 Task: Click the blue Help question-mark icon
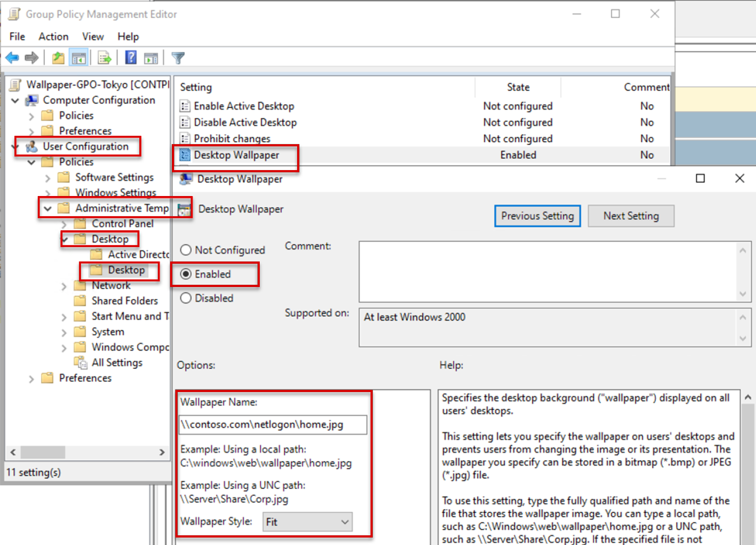(131, 58)
